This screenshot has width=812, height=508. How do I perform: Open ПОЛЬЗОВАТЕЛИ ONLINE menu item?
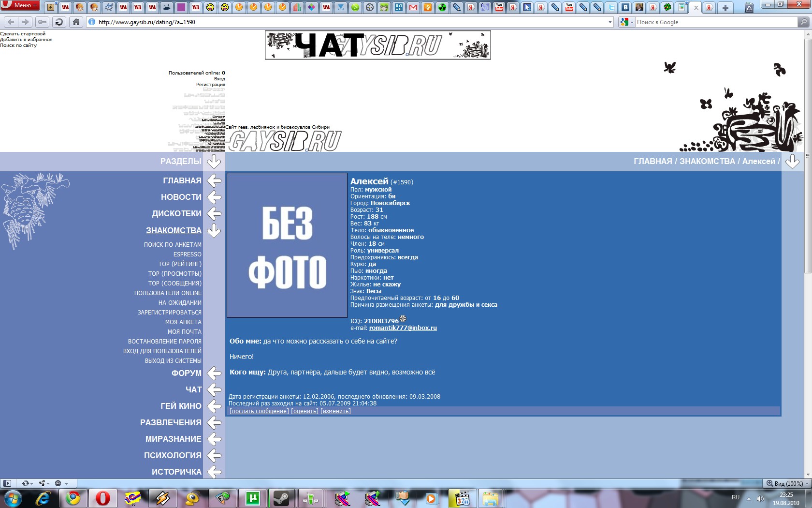[168, 293]
